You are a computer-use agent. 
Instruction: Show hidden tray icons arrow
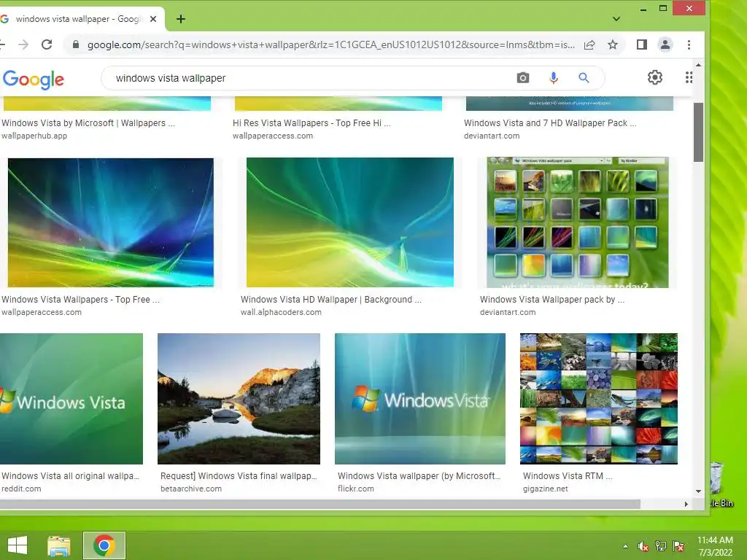(625, 546)
